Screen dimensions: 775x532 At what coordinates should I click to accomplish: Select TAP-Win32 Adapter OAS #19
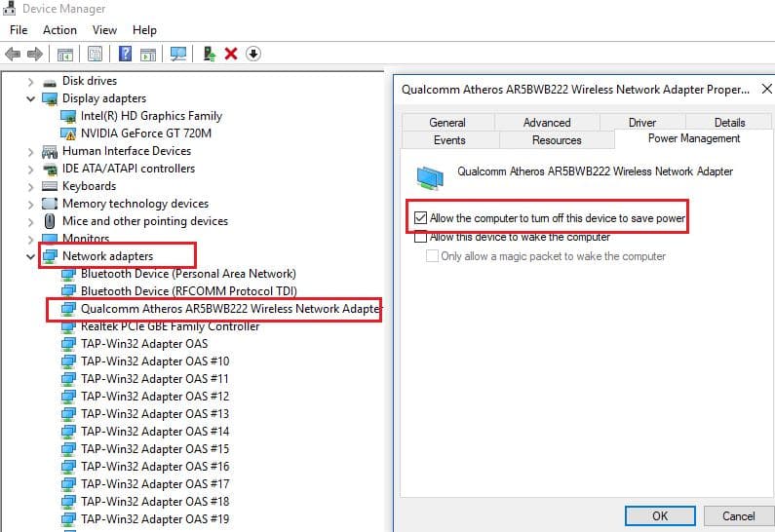pyautogui.click(x=155, y=519)
